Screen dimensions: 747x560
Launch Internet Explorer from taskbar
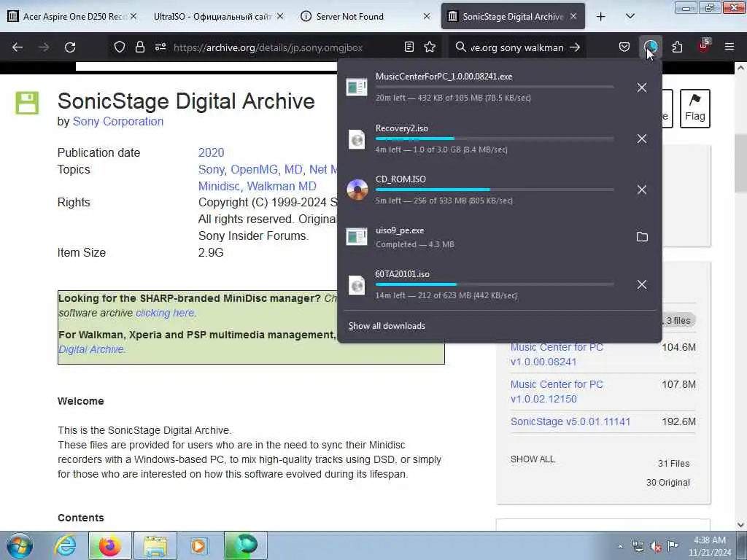pos(65,545)
